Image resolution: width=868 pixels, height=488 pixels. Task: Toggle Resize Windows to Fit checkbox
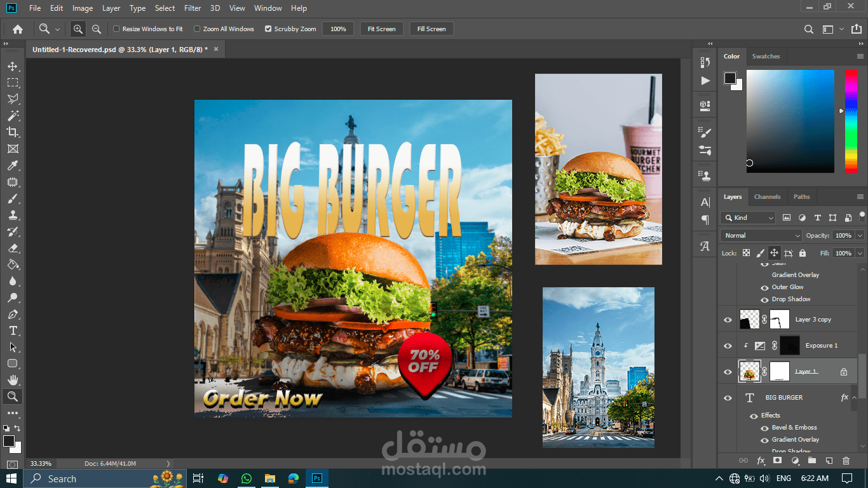pyautogui.click(x=116, y=29)
